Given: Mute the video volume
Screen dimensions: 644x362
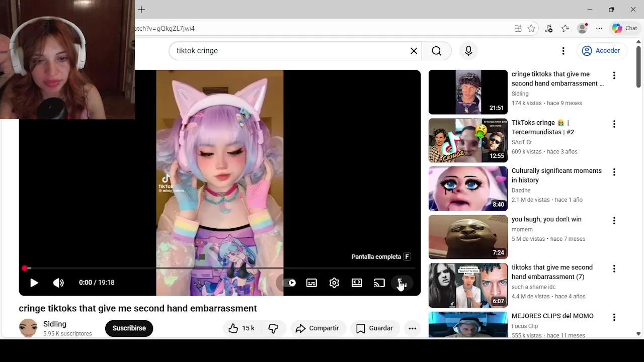Looking at the screenshot, I should tap(58, 283).
